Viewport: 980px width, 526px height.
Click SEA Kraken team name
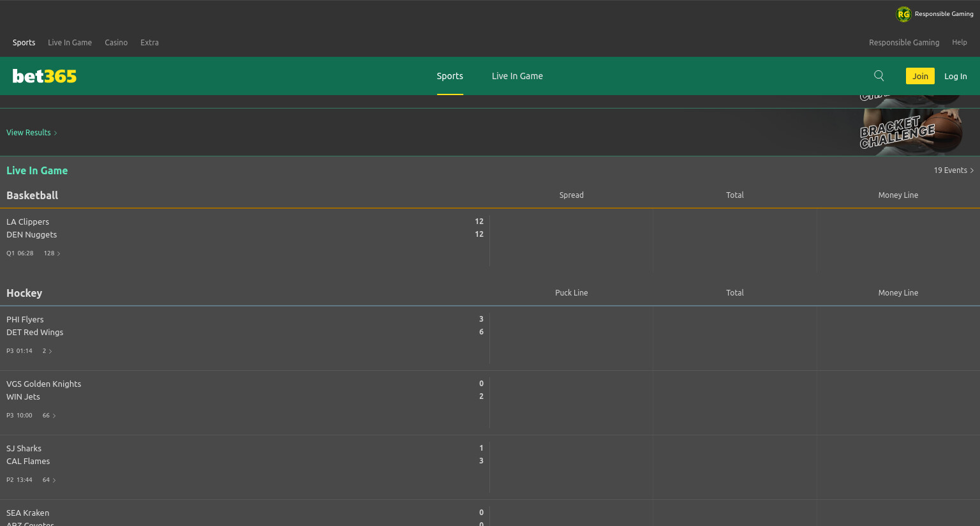27,513
